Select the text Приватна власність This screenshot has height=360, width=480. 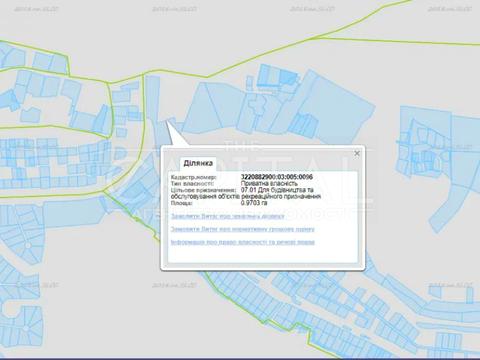click(x=269, y=183)
